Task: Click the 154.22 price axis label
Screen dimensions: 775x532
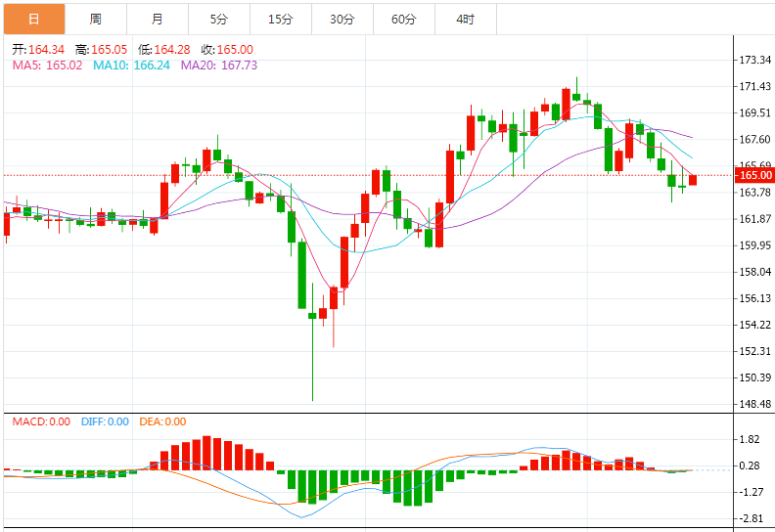Action: [754, 325]
